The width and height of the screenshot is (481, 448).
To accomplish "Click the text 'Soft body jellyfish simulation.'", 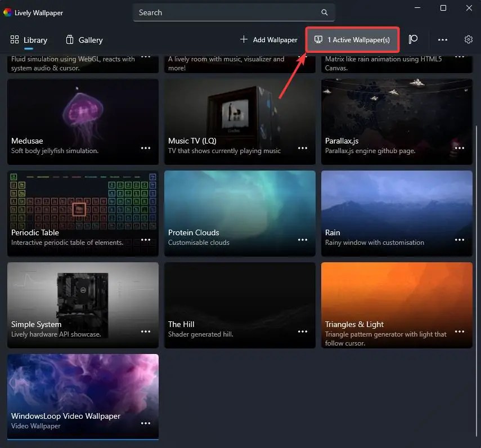I will [x=55, y=151].
